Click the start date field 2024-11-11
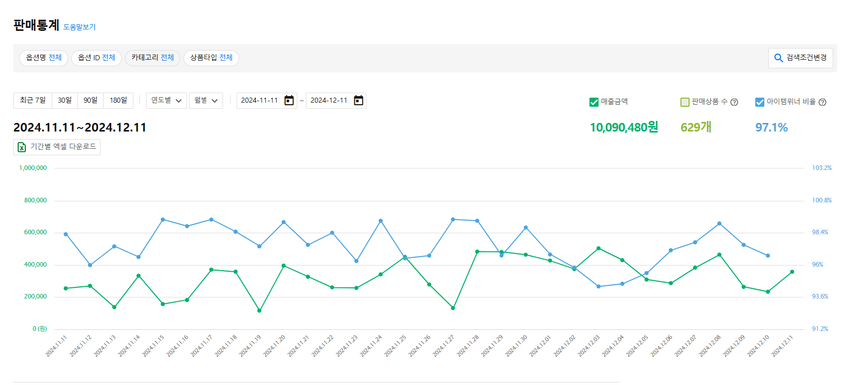Viewport: 868px width, 385px height. pos(259,101)
